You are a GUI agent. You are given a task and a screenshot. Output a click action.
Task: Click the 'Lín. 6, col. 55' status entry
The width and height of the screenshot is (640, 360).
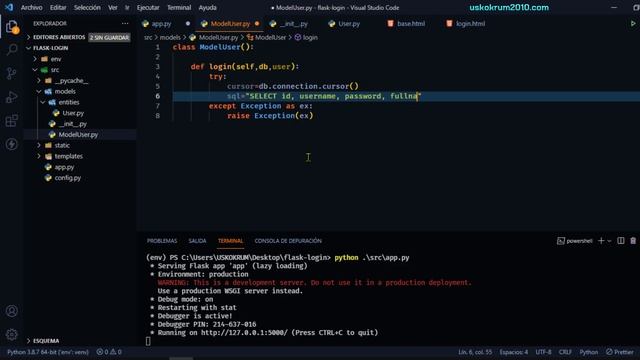[475, 352]
